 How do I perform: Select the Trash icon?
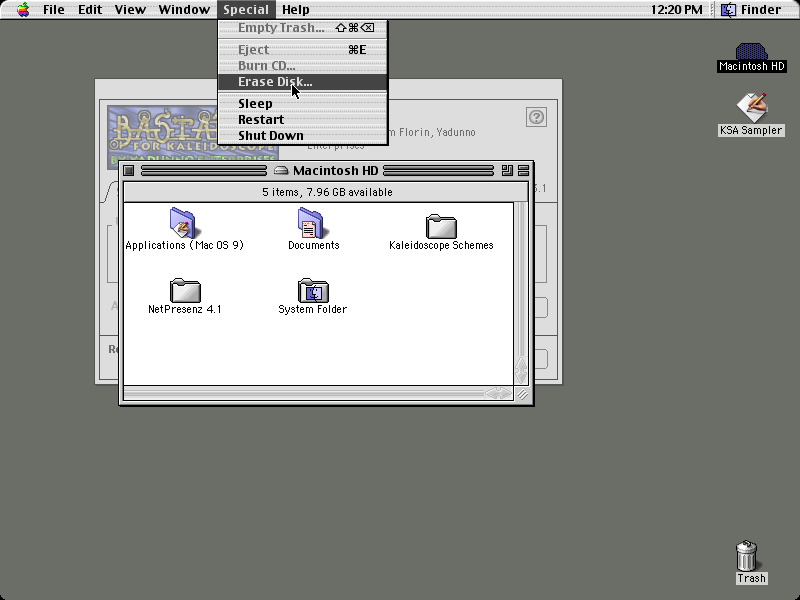(748, 562)
